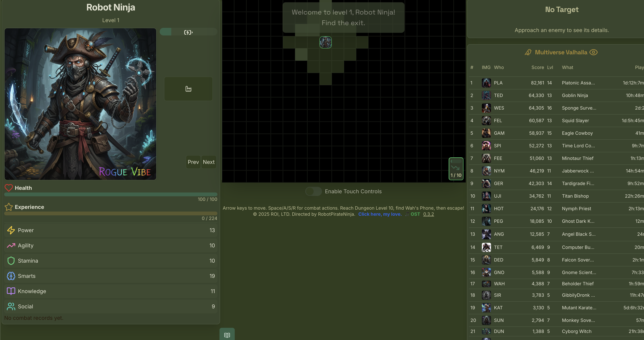
Task: Click the Multiverse Valhalla rocket icon
Action: click(528, 52)
